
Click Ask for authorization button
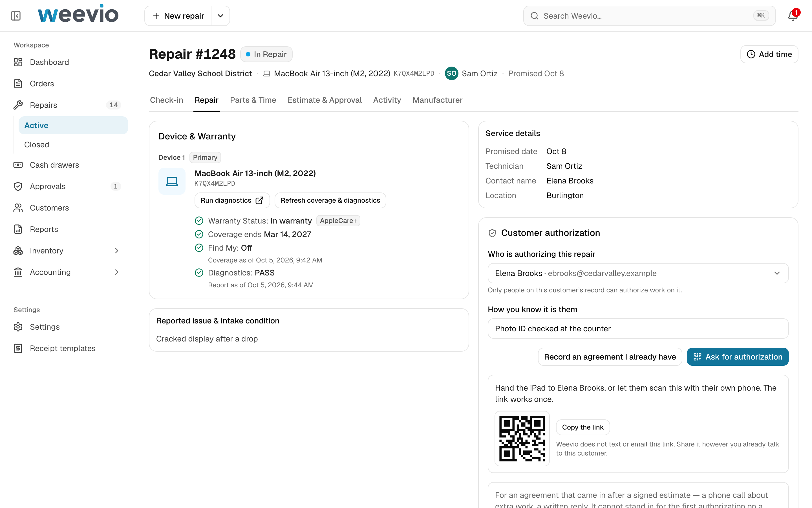point(738,357)
